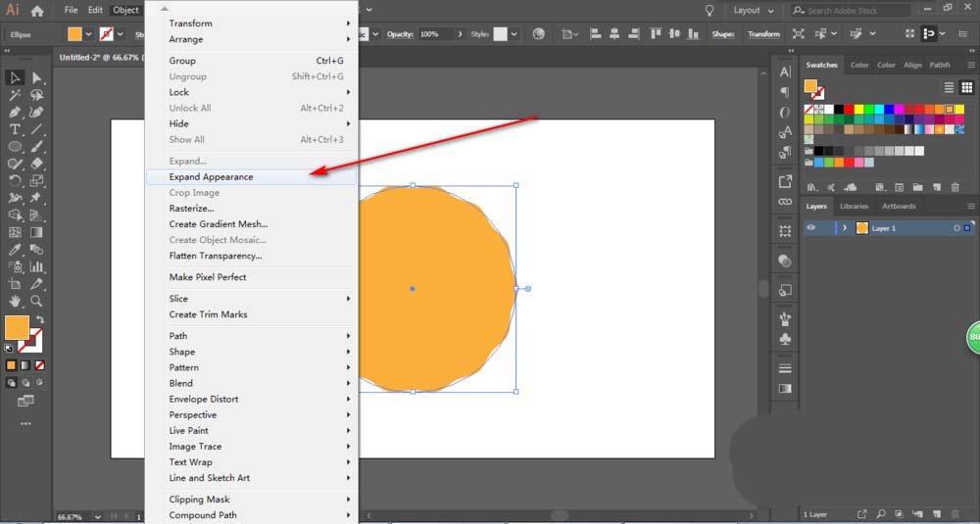Open Recolor Artwork wheel icon in control bar
This screenshot has width=980, height=524.
pyautogui.click(x=539, y=34)
